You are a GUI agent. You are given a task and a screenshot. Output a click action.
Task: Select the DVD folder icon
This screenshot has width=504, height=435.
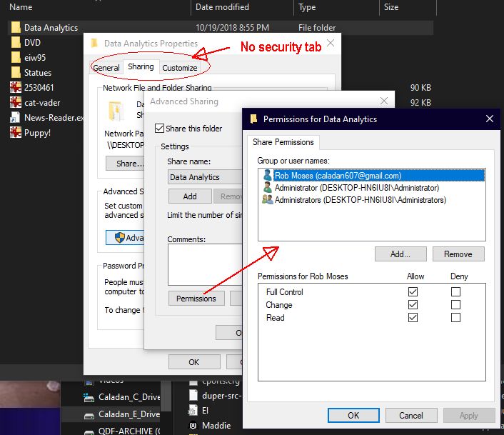16,42
